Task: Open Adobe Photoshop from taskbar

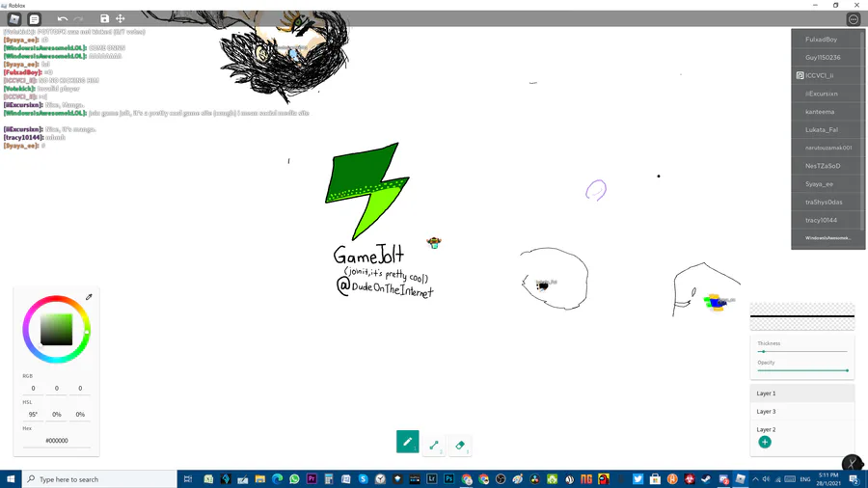Action: point(448,479)
